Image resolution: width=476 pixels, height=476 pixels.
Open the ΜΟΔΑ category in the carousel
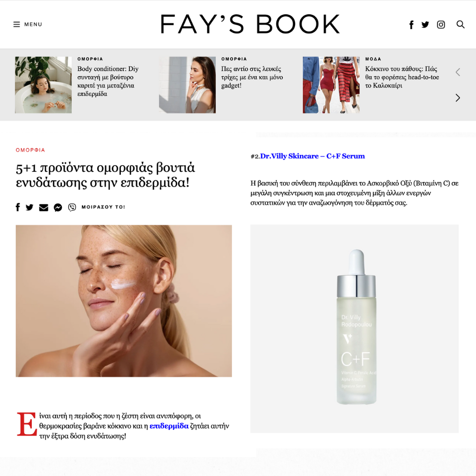(x=373, y=59)
